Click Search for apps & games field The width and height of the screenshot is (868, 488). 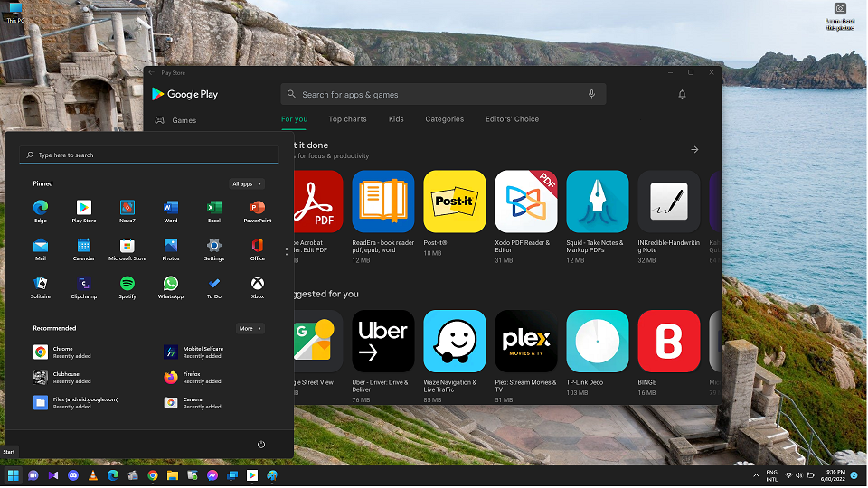(443, 95)
